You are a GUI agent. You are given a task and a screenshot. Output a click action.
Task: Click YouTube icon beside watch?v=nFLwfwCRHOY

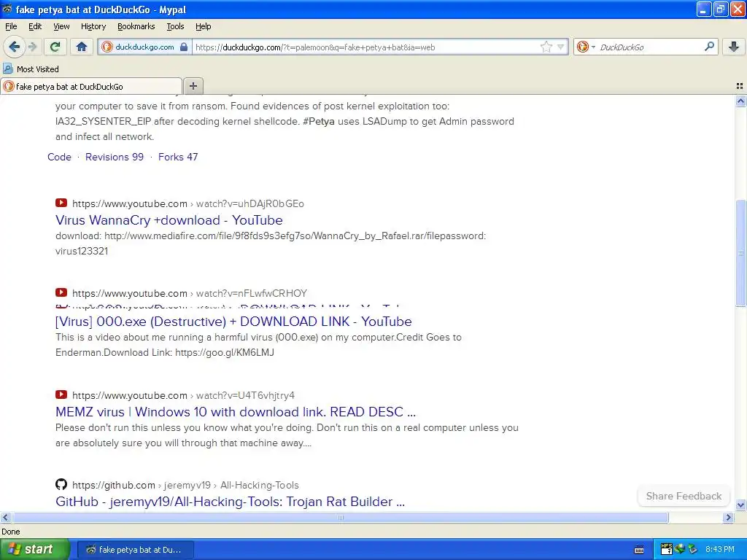61,292
